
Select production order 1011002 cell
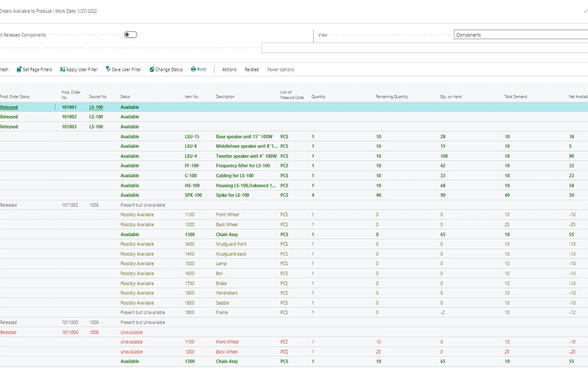[x=70, y=205]
